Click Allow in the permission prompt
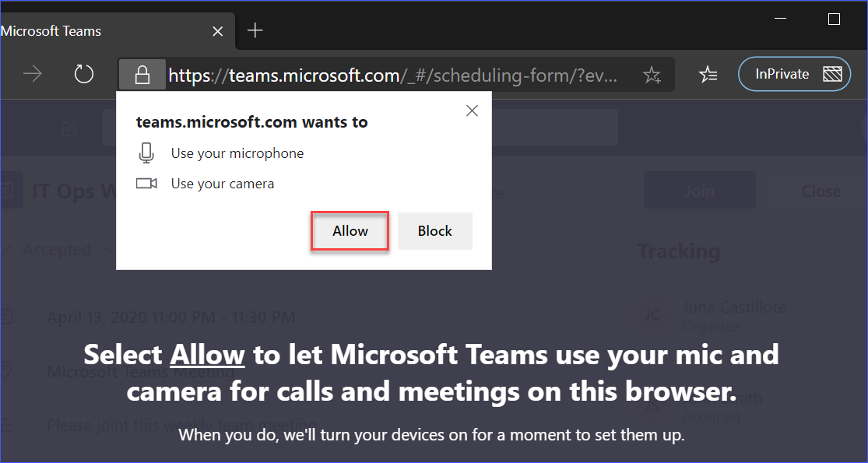The image size is (868, 463). pos(350,231)
